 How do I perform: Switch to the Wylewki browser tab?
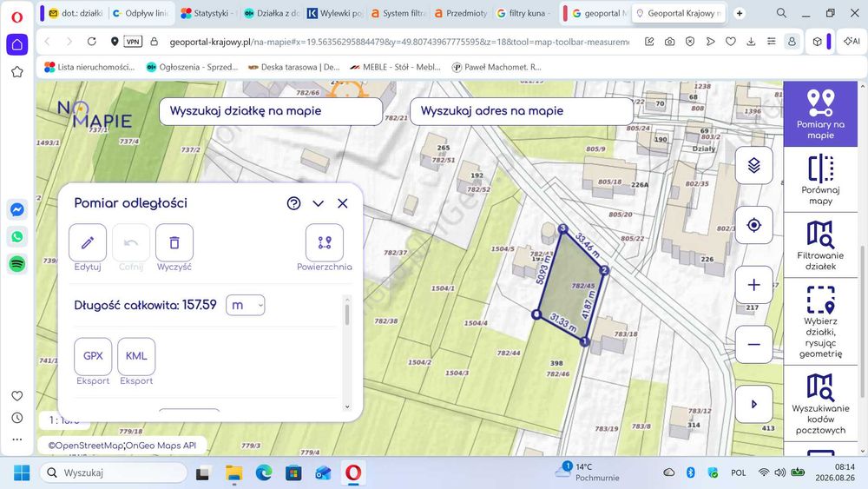tap(335, 13)
